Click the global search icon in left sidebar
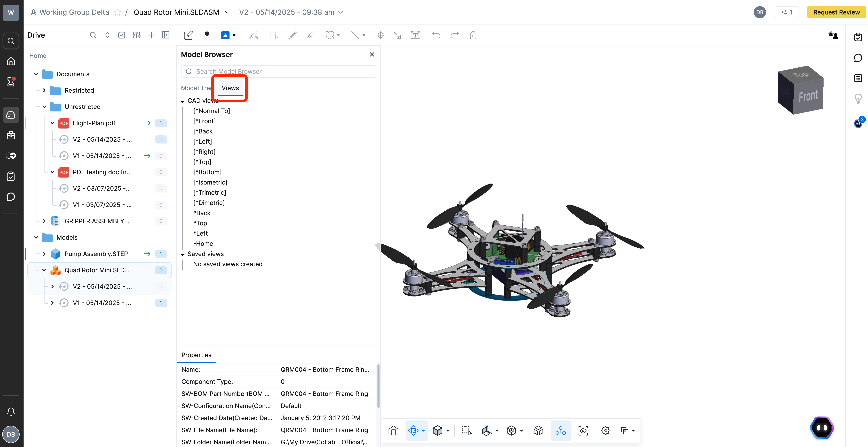The image size is (868, 447). click(x=11, y=41)
